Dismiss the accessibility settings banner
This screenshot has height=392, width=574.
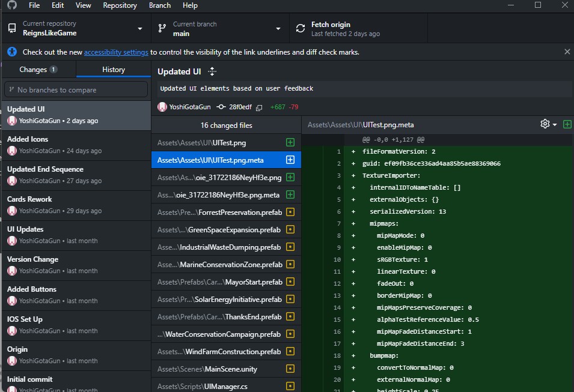(567, 52)
